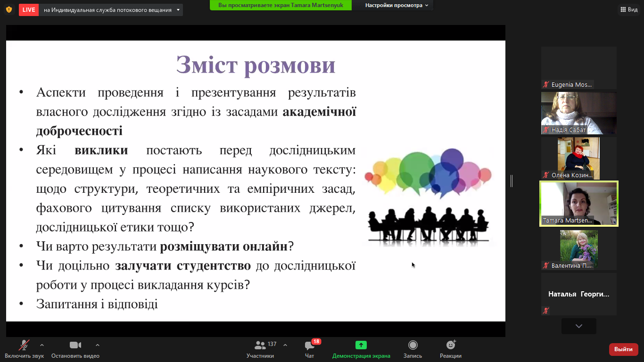Select Tamara Martsenyuk's participant thumbnail
Image resolution: width=644 pixels, height=362 pixels.
[578, 204]
